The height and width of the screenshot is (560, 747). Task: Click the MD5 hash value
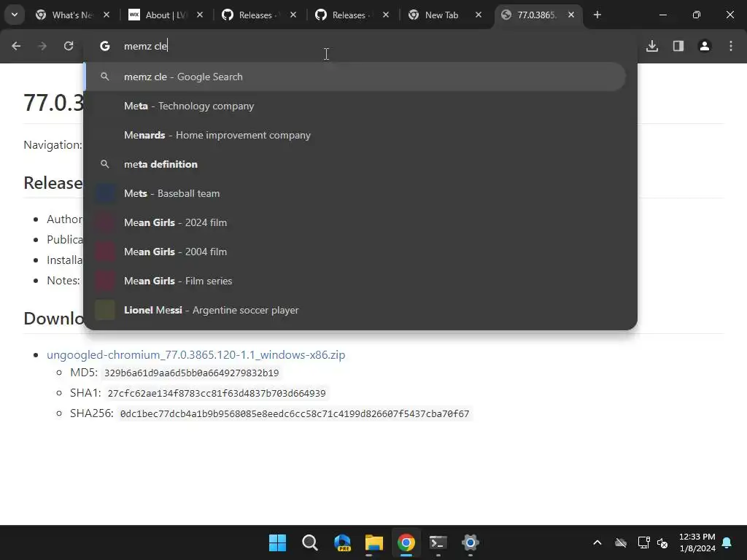[192, 373]
